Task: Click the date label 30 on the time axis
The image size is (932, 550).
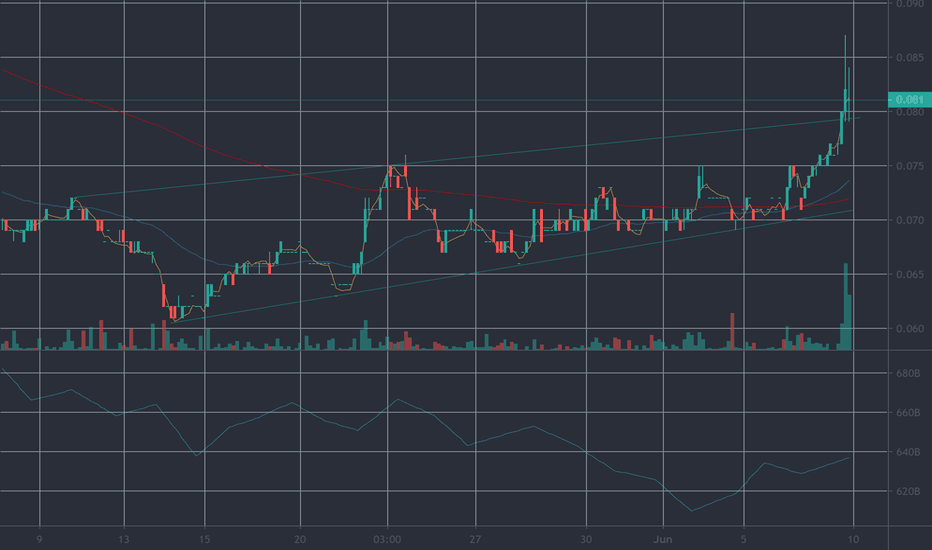Action: pyautogui.click(x=586, y=539)
